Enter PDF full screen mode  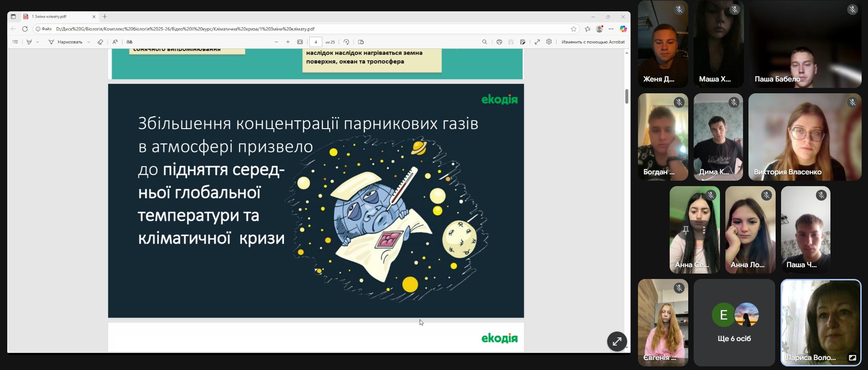[537, 42]
